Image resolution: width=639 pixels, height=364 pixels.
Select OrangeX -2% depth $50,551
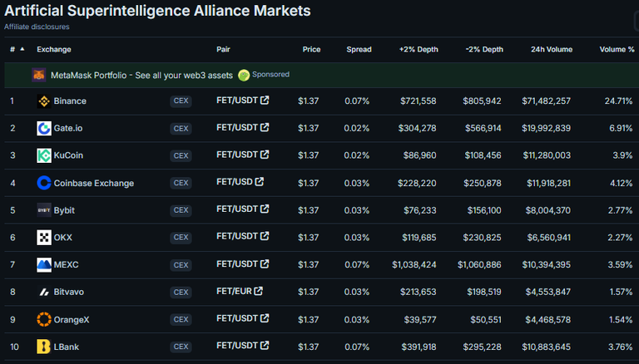[486, 320]
